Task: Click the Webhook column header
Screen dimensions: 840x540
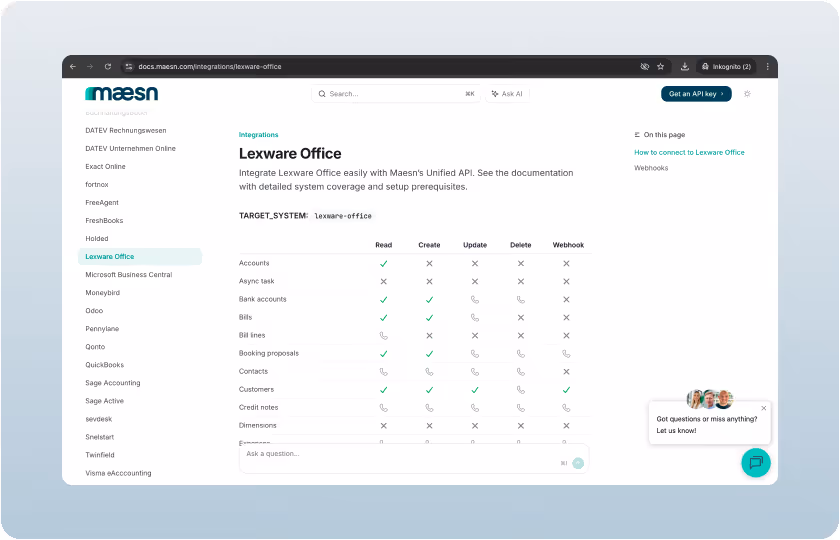Action: tap(568, 245)
